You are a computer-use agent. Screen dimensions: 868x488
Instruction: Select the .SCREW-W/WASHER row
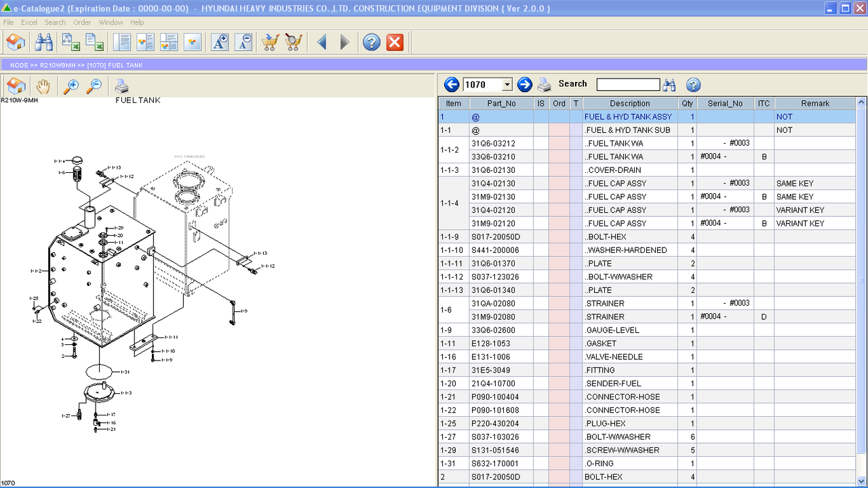(x=647, y=450)
